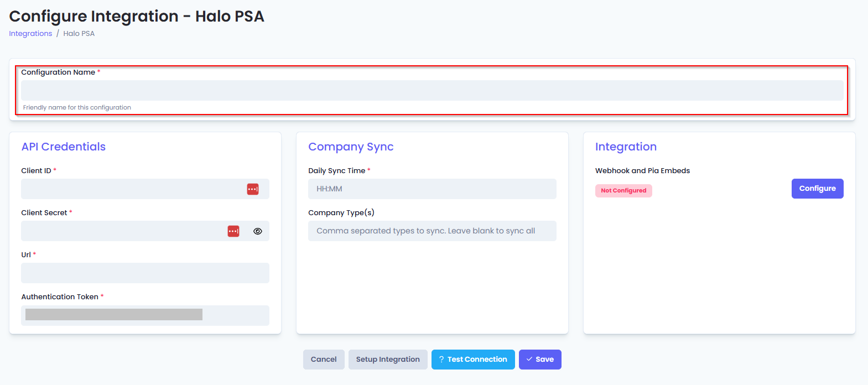Run Test Connection
The width and height of the screenshot is (868, 385).
point(472,360)
